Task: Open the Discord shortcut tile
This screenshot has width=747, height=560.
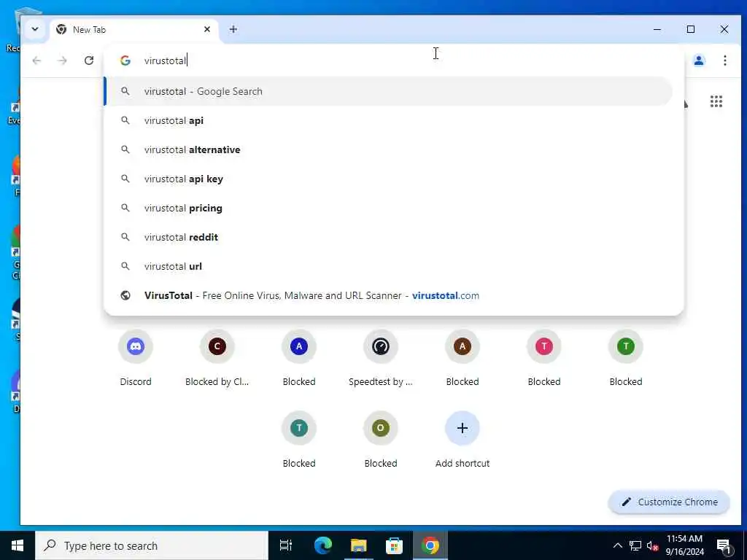Action: [136, 357]
